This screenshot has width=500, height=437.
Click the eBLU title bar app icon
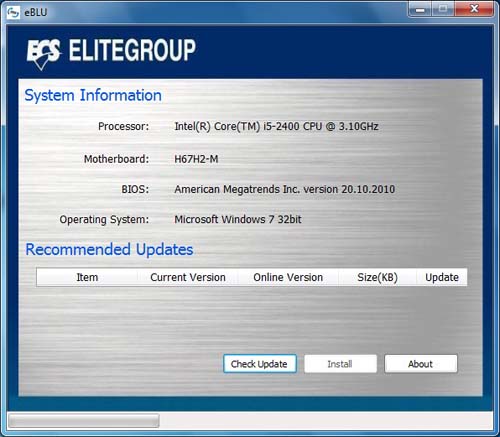(13, 13)
